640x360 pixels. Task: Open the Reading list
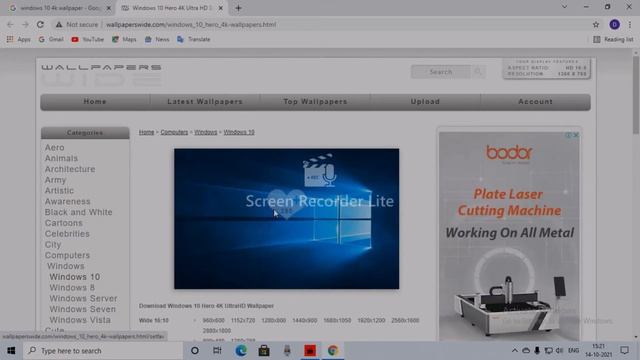pos(613,39)
